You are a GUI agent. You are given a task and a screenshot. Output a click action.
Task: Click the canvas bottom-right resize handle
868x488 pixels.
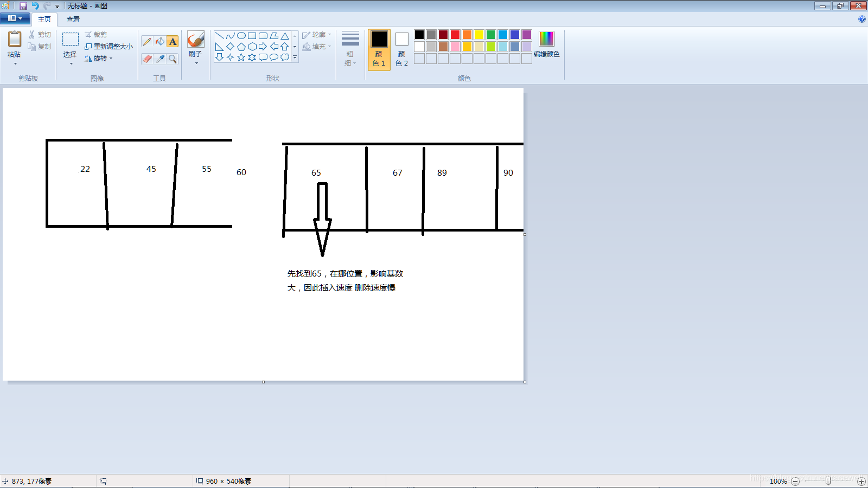click(525, 382)
